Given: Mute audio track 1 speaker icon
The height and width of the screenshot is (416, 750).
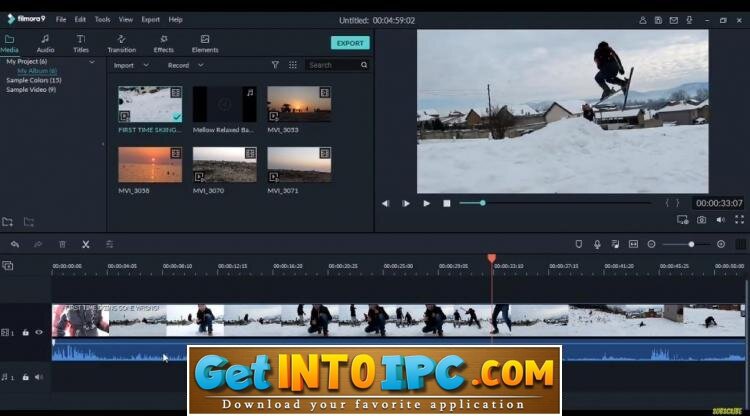Looking at the screenshot, I should coord(39,377).
